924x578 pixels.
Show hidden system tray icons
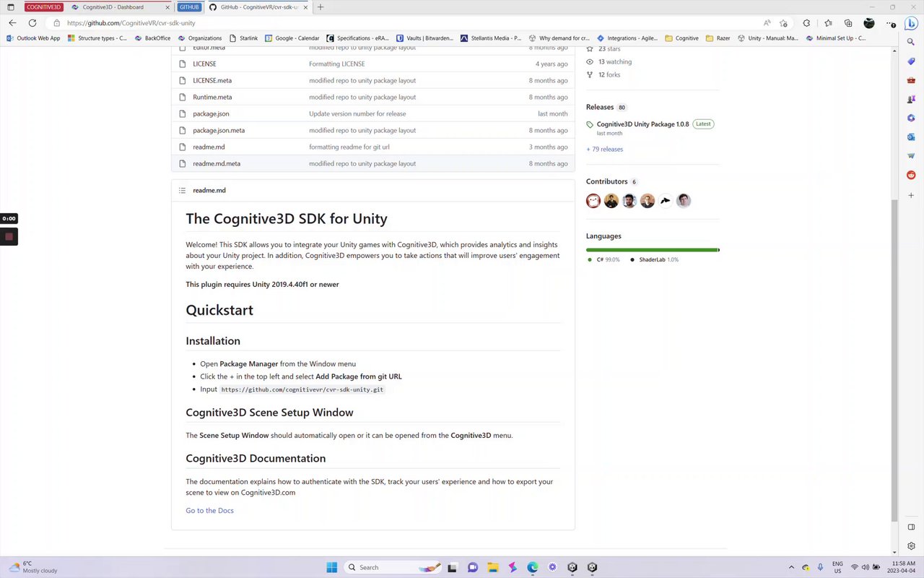point(791,567)
